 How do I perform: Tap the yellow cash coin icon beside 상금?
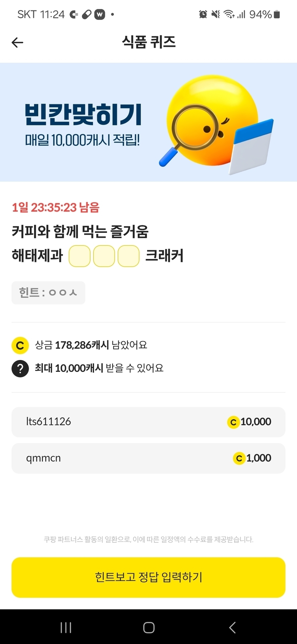tap(20, 345)
